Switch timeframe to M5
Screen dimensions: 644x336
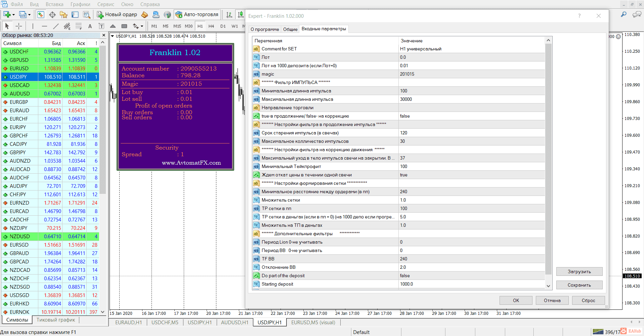coord(166,26)
